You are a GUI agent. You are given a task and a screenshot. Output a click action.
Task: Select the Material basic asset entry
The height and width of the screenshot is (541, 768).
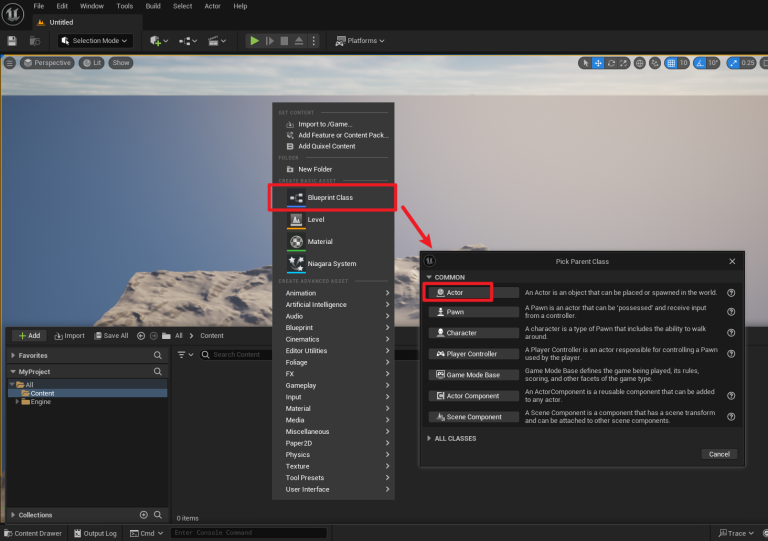(x=333, y=242)
